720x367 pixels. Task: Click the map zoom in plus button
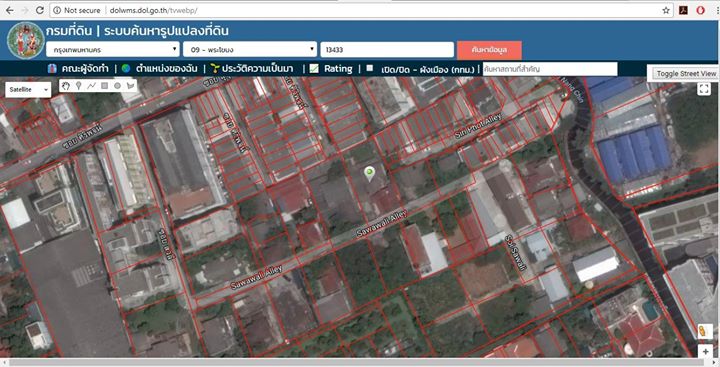(x=705, y=352)
